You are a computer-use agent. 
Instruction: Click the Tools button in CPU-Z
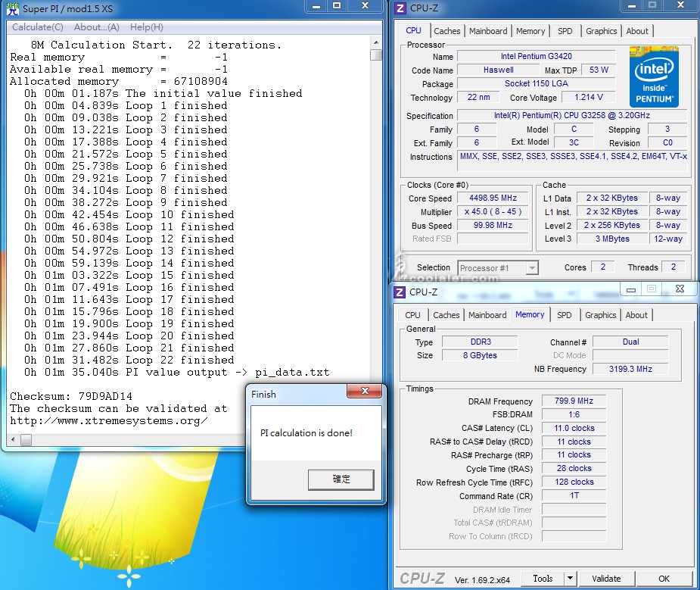coord(543,579)
